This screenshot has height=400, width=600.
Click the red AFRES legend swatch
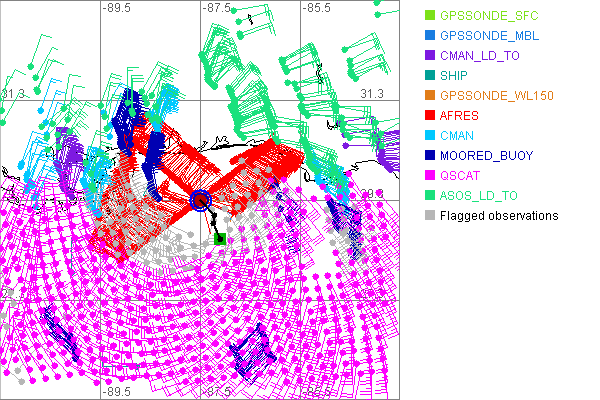point(430,116)
